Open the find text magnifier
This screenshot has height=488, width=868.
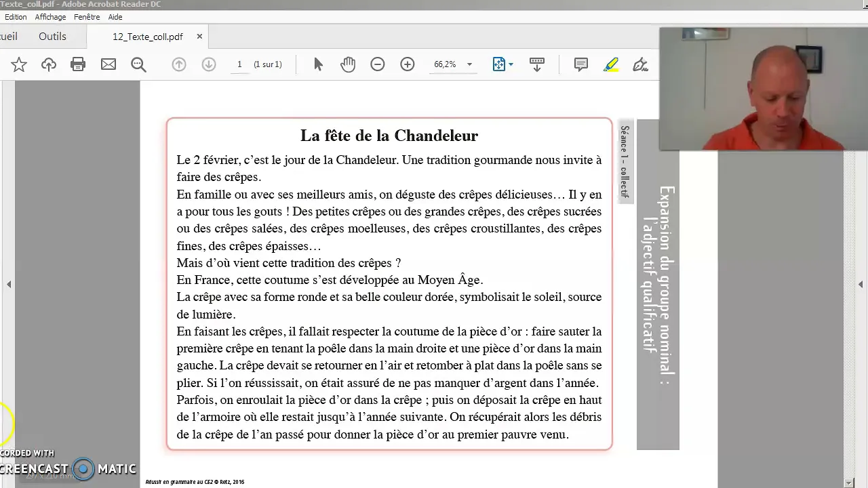pos(138,64)
